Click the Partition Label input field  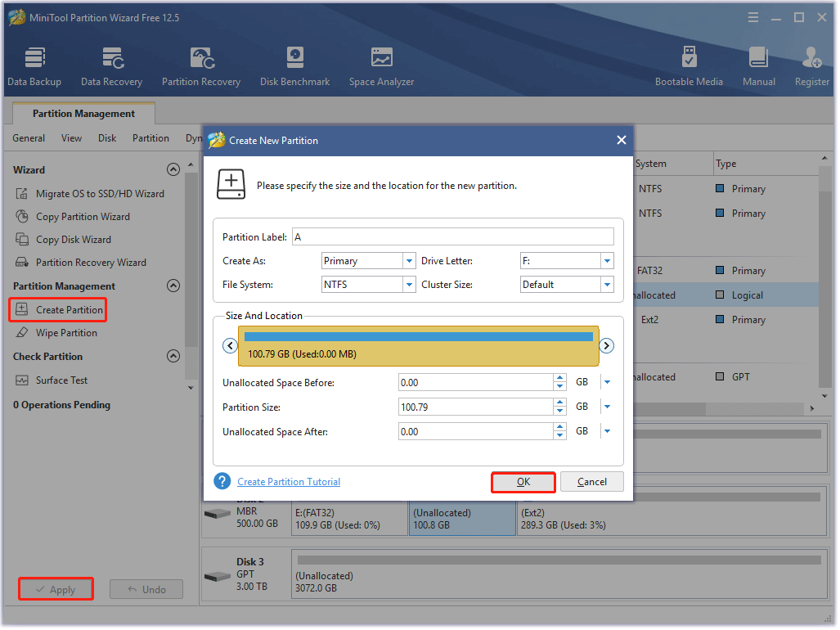click(x=454, y=237)
